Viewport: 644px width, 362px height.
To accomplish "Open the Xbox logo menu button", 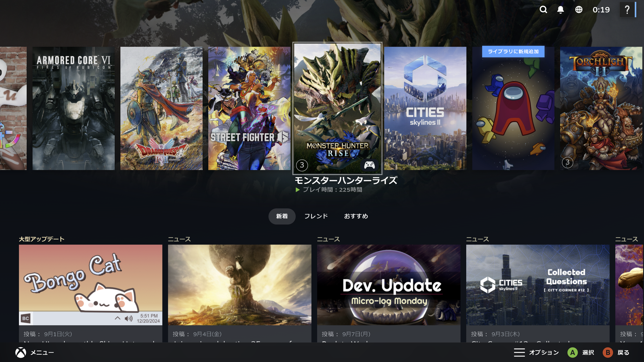I will pos(21,352).
